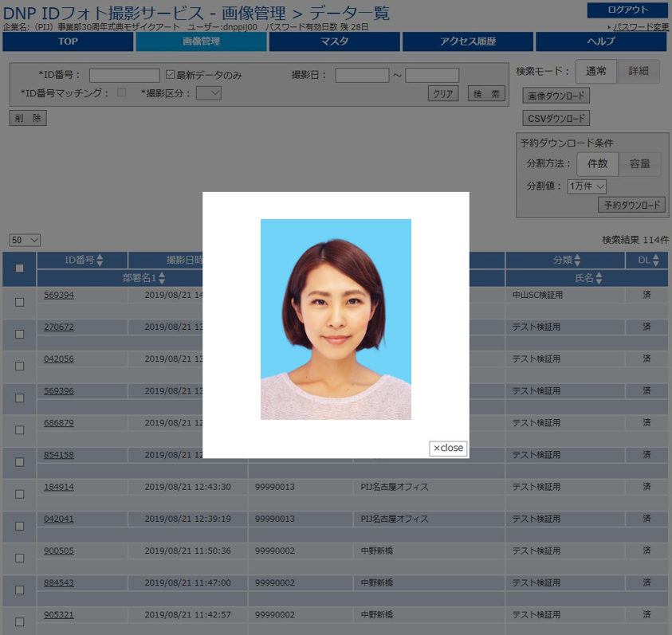Open record ID 569394

pyautogui.click(x=59, y=296)
